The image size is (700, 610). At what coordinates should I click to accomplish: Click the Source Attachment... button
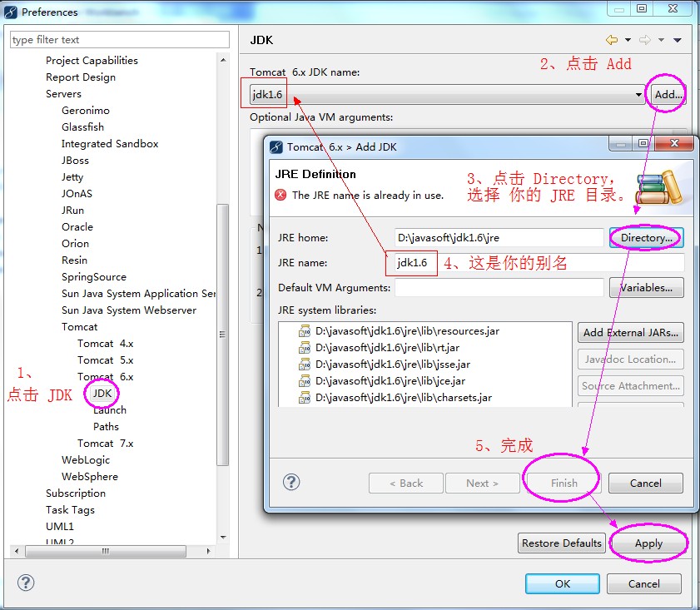click(630, 386)
